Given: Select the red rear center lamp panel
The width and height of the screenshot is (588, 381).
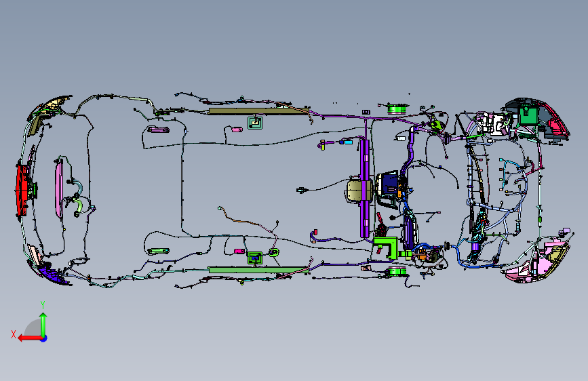Looking at the screenshot, I should [x=22, y=190].
